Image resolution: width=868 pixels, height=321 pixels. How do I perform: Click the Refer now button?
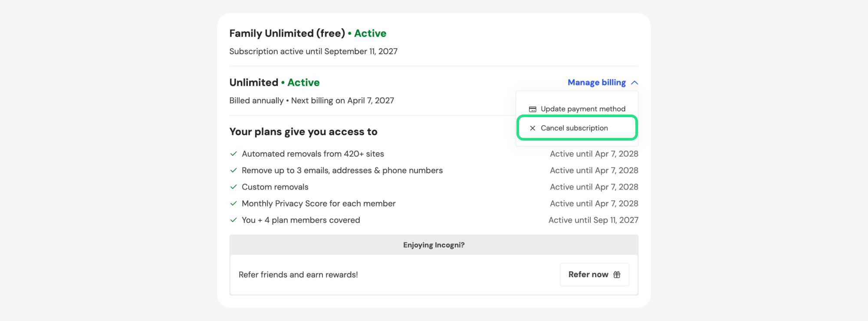[595, 275]
